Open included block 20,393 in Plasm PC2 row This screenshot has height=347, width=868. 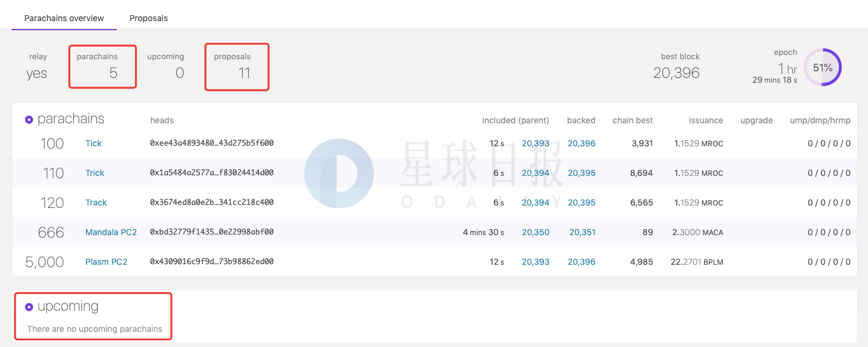536,262
